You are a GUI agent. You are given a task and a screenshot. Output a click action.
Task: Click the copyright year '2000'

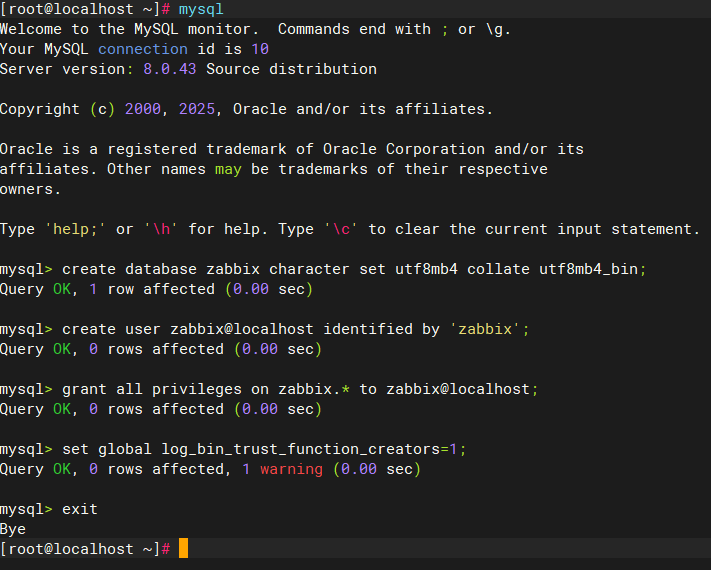(142, 109)
